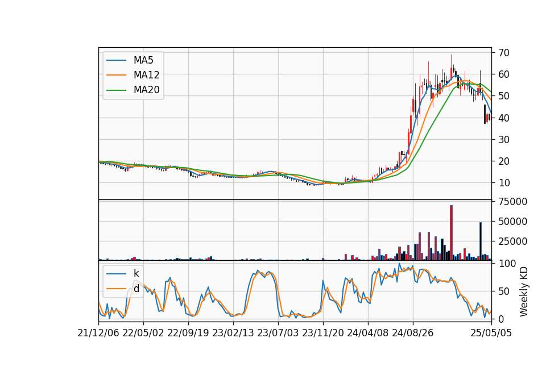Click the 22/09/19 date tick label
This screenshot has width=546, height=392.
(x=188, y=333)
